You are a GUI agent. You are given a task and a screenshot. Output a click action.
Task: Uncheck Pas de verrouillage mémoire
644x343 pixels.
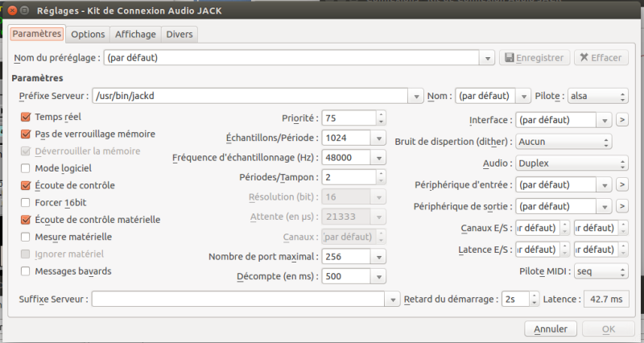tap(26, 134)
